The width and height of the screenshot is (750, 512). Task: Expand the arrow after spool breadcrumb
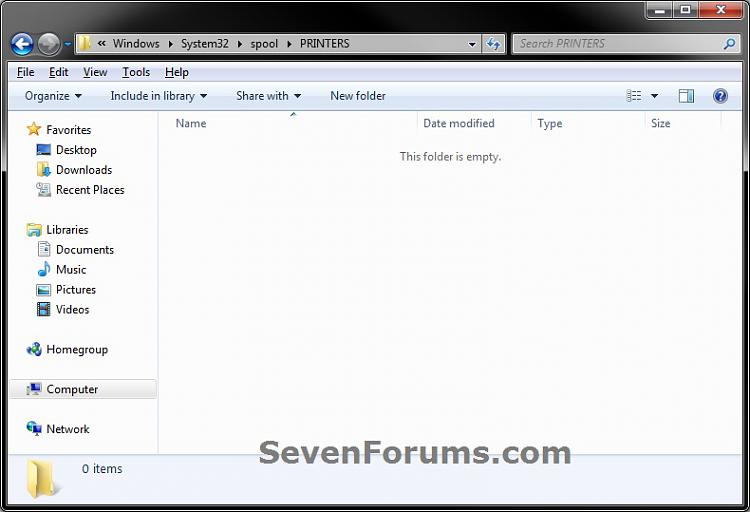(x=289, y=44)
